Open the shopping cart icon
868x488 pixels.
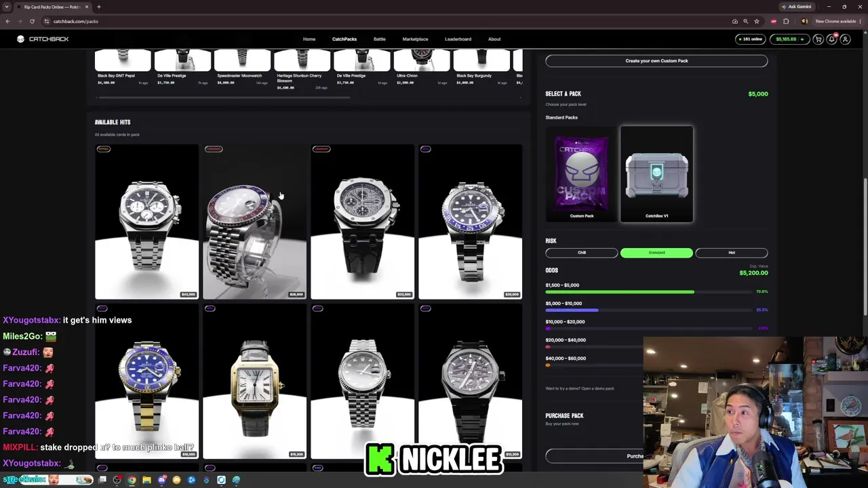818,39
